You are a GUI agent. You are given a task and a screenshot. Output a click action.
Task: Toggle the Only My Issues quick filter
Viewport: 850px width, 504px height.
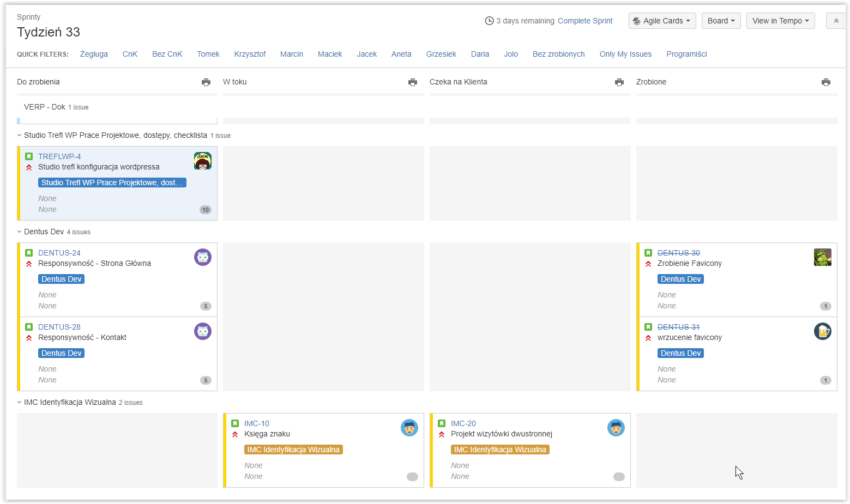[x=625, y=54]
